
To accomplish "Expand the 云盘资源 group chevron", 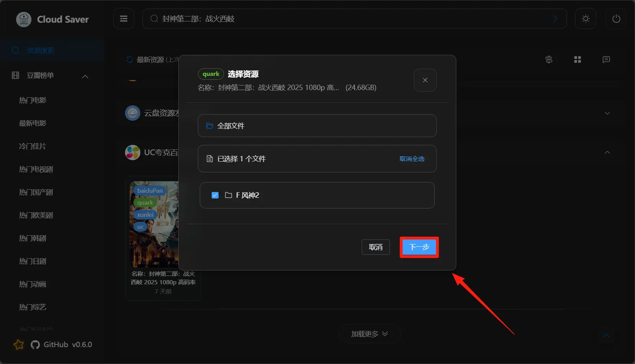I will click(x=607, y=113).
